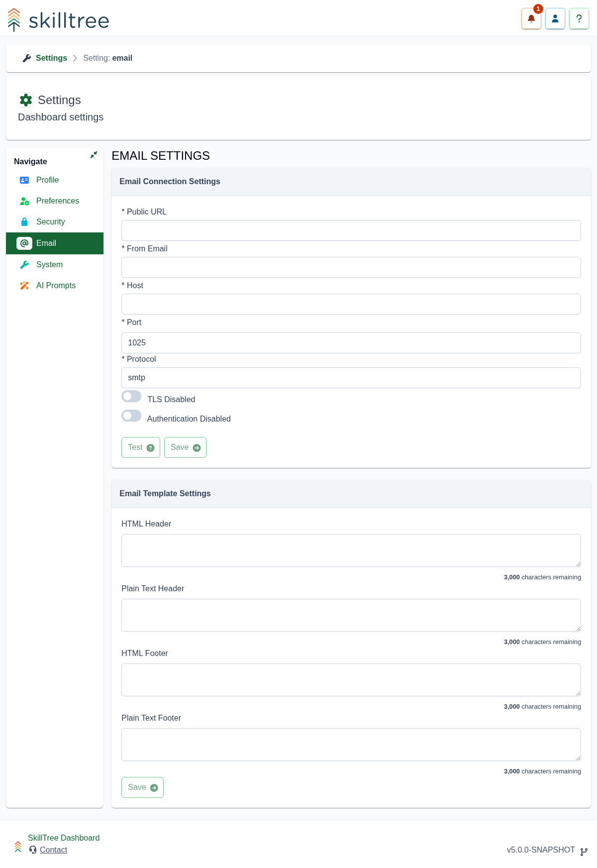This screenshot has width=597, height=868.
Task: Click into the Plain Text Header text area
Action: [351, 615]
